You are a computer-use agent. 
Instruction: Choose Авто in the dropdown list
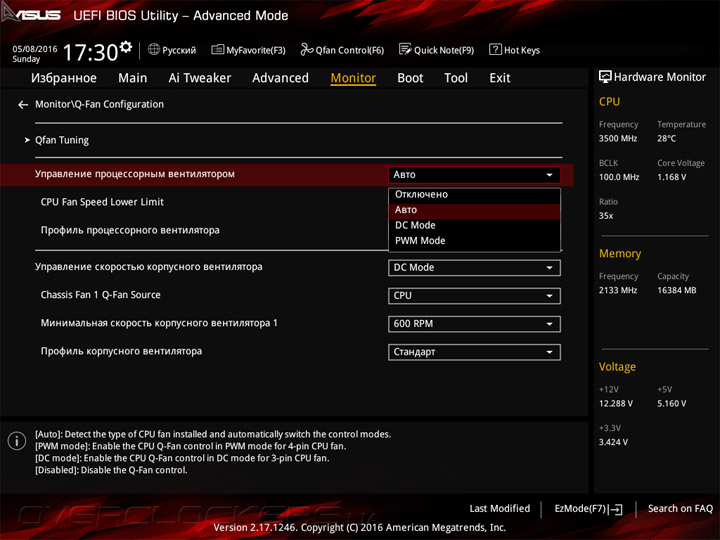(474, 210)
